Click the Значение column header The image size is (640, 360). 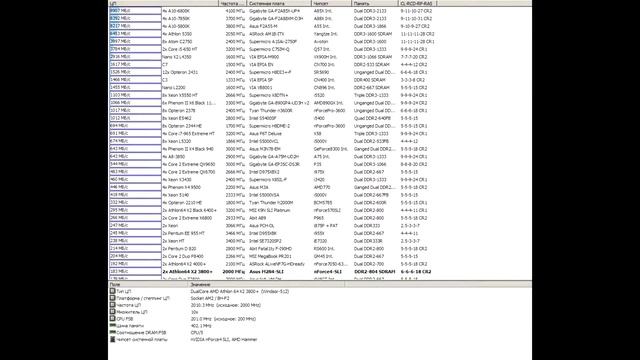point(266,284)
